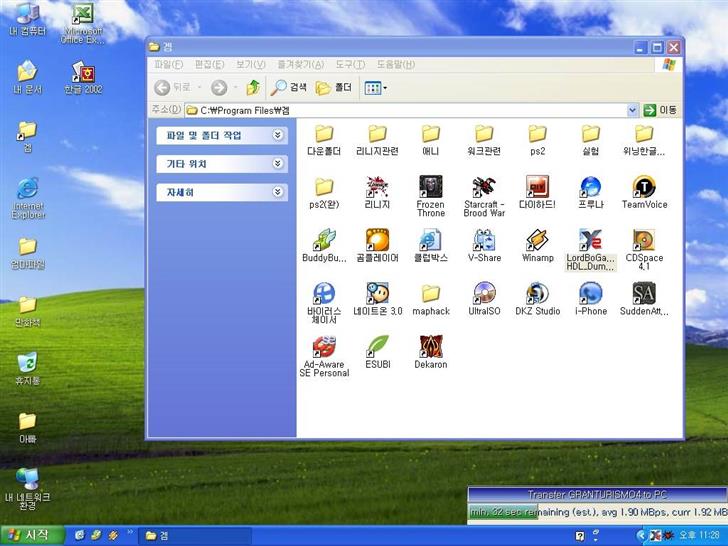Screen dimensions: 728x546
Task: Launch Starcraft - Brood War shortcut
Action: click(x=484, y=196)
